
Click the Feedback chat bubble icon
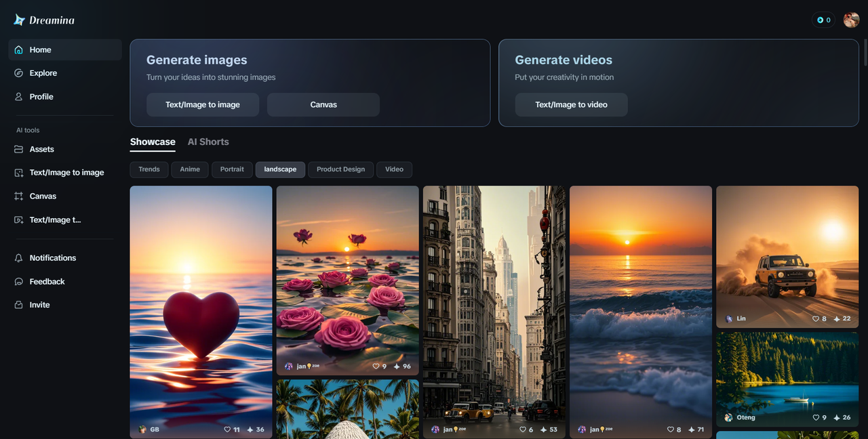click(18, 281)
